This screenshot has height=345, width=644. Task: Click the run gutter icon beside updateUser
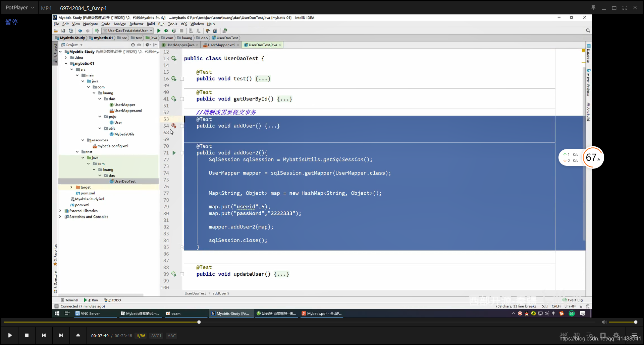[174, 274]
